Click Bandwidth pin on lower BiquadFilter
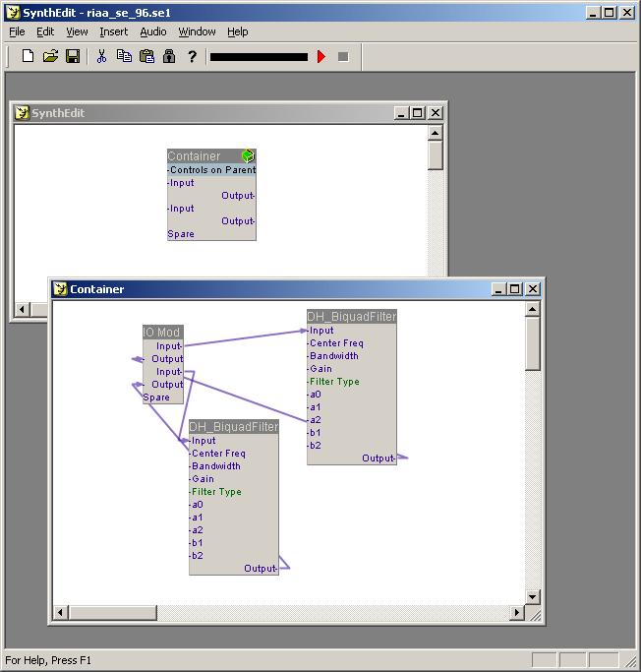Screen dimensions: 641x672 coord(216,466)
